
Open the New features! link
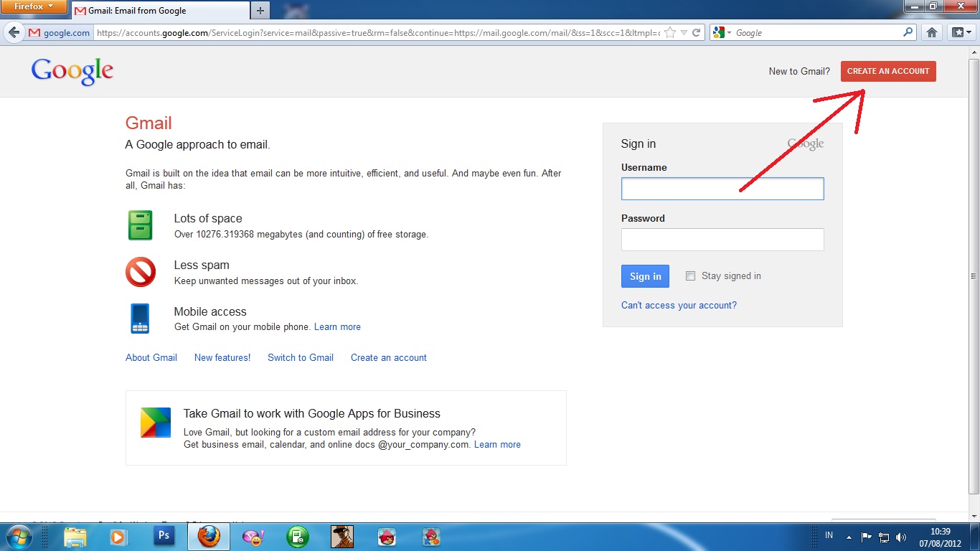[x=222, y=358]
